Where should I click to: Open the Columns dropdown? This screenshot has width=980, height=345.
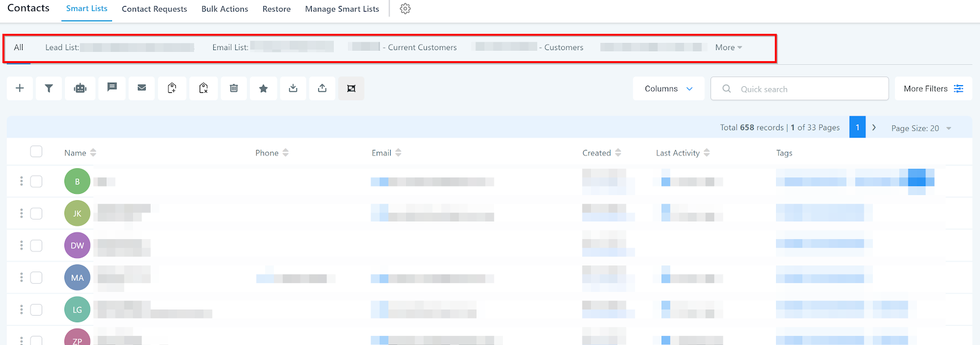point(668,89)
